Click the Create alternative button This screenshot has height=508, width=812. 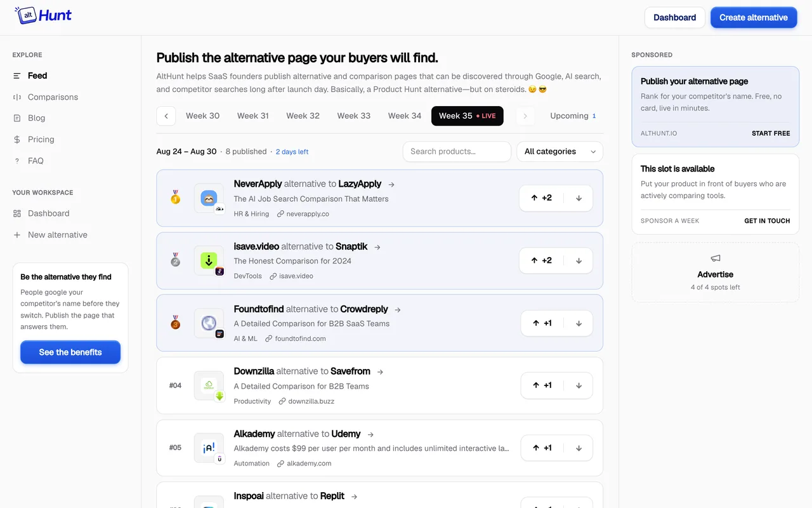(754, 18)
